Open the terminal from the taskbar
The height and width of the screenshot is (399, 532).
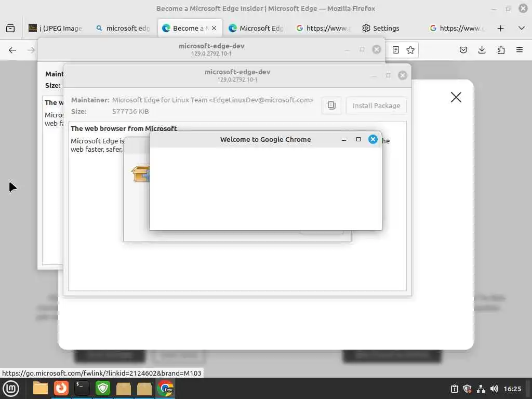point(82,388)
